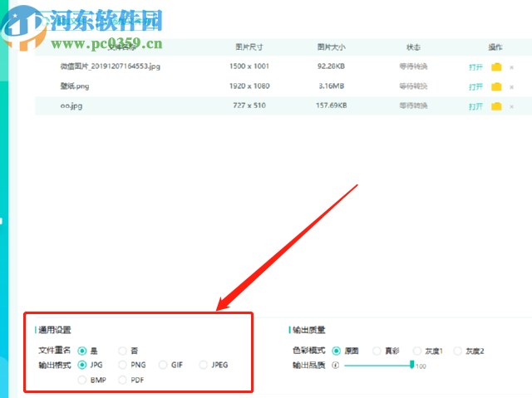The width and height of the screenshot is (532, 398).
Task: Select 灰度1 color mode
Action: (x=417, y=351)
